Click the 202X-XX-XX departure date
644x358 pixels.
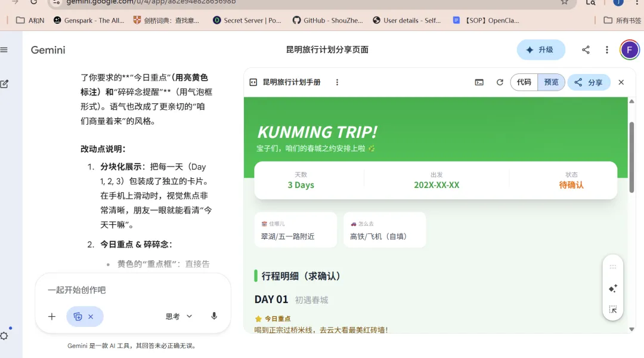pyautogui.click(x=436, y=185)
